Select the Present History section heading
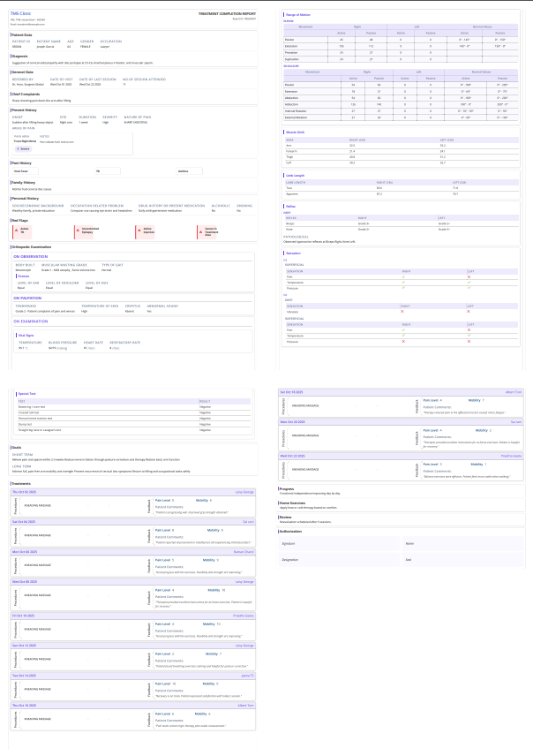The height and width of the screenshot is (756, 533). pyautogui.click(x=24, y=110)
